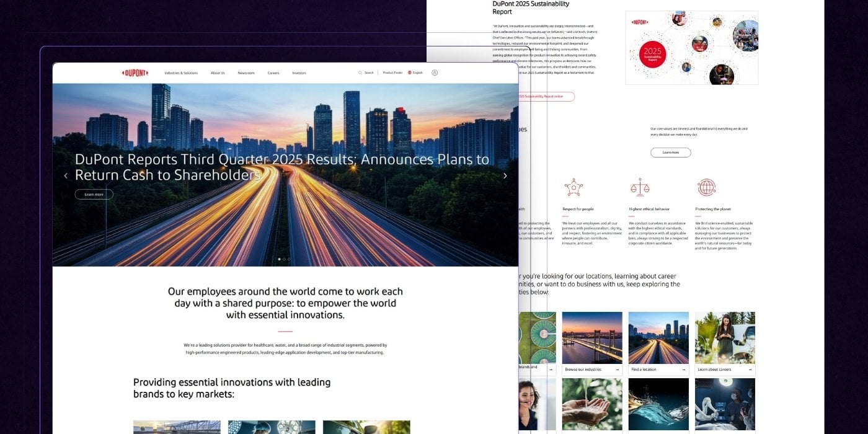The width and height of the screenshot is (868, 434).
Task: Open the Industries & Solutions menu
Action: point(181,73)
